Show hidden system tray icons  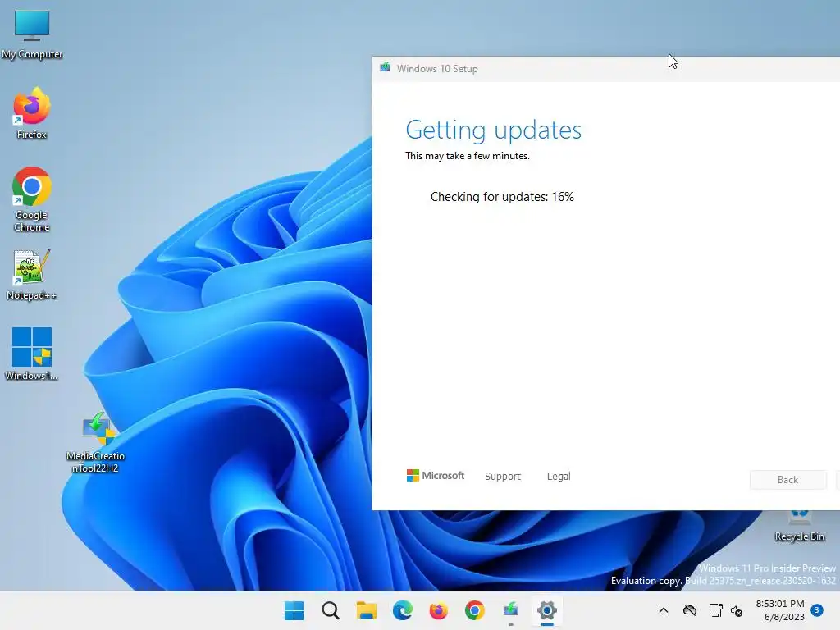pos(663,610)
